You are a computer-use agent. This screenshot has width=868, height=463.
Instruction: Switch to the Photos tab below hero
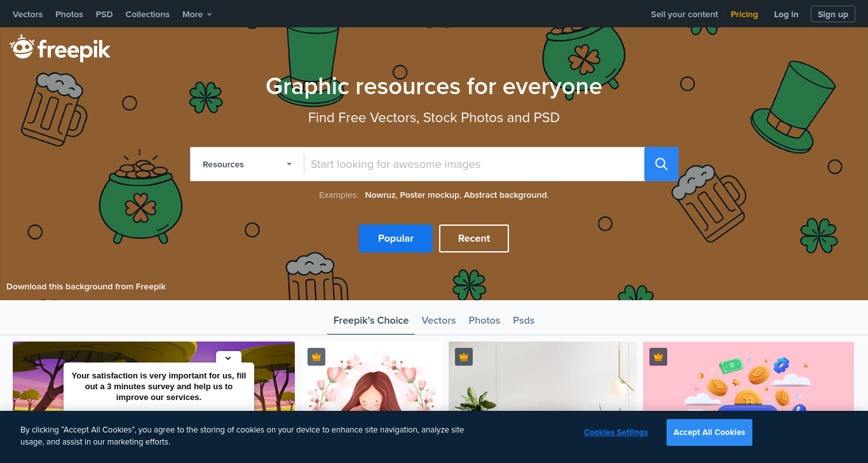pyautogui.click(x=484, y=321)
